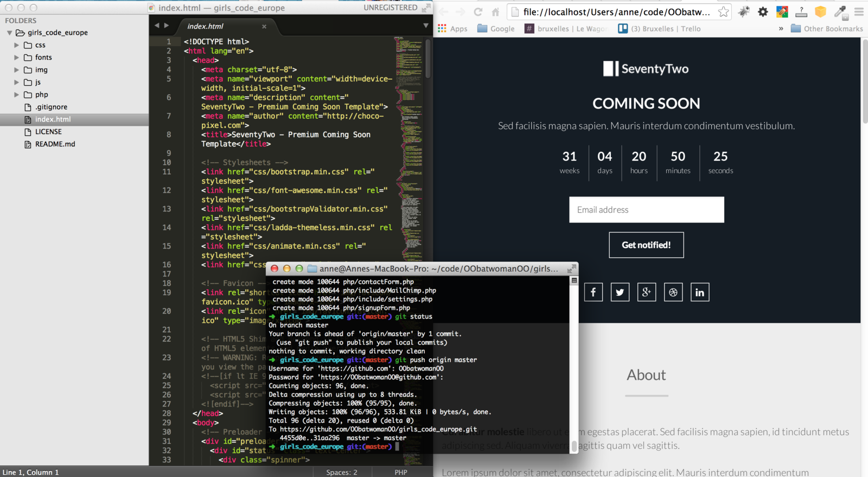Open the tab list dropdown in Sublime
Image resolution: width=868 pixels, height=477 pixels.
tap(426, 26)
